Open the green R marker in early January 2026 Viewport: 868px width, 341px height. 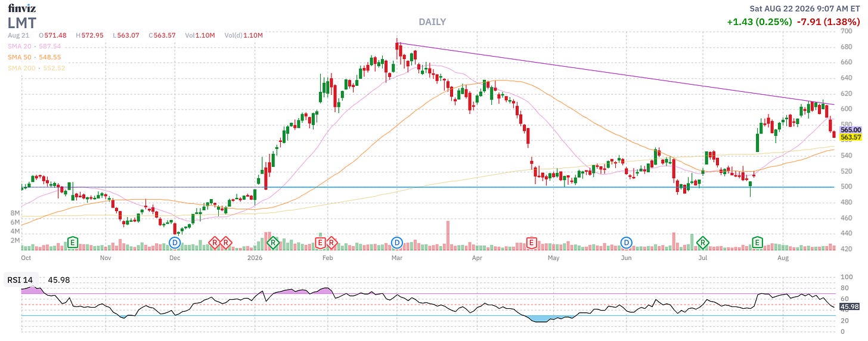[272, 243]
